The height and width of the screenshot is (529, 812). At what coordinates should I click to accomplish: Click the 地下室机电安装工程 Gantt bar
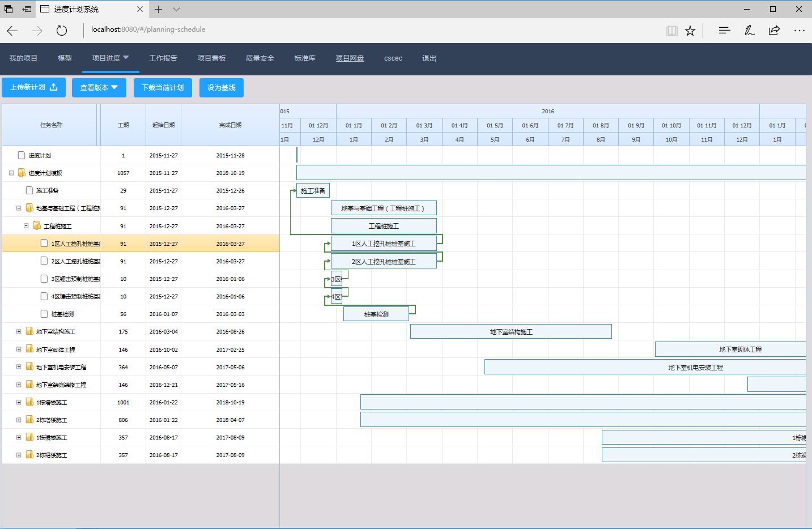click(x=645, y=367)
